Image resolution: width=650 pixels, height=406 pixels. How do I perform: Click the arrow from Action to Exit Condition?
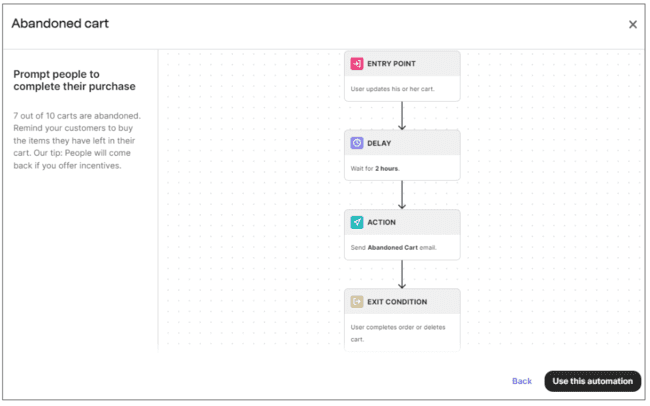click(402, 273)
